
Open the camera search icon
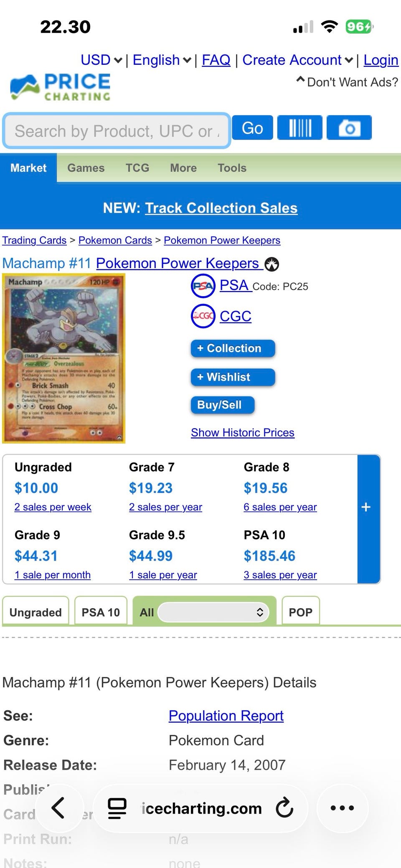(x=349, y=127)
